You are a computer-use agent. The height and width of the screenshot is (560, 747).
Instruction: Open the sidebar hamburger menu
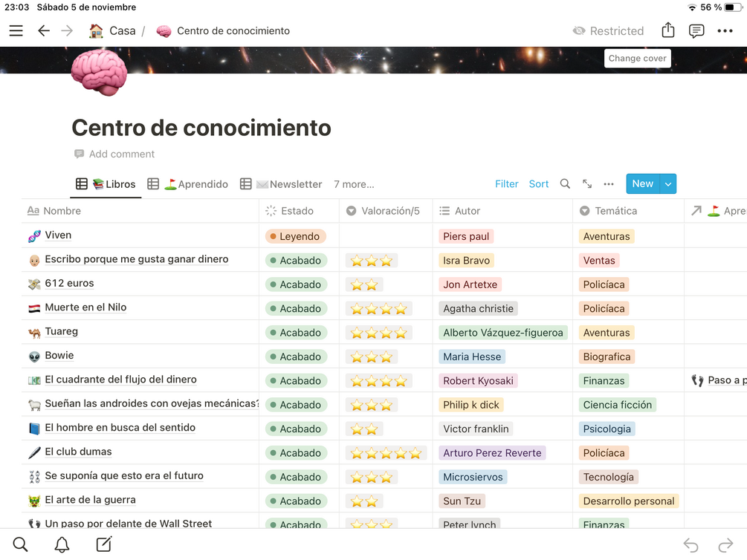click(x=16, y=31)
